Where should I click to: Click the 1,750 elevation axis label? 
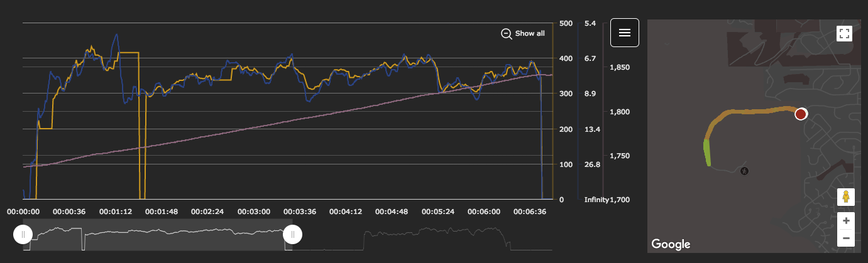[620, 156]
